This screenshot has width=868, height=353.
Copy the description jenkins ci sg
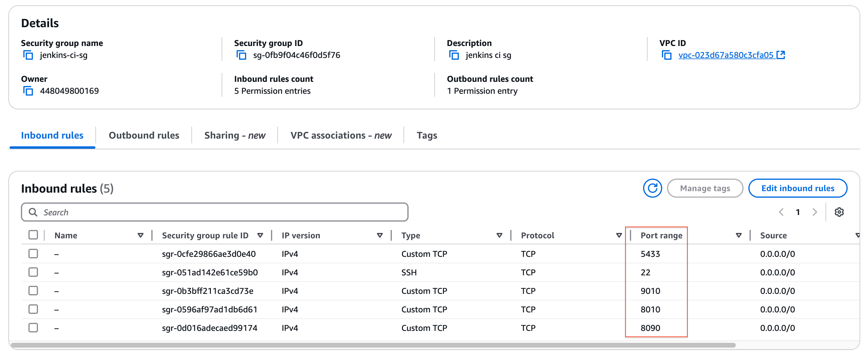point(454,55)
